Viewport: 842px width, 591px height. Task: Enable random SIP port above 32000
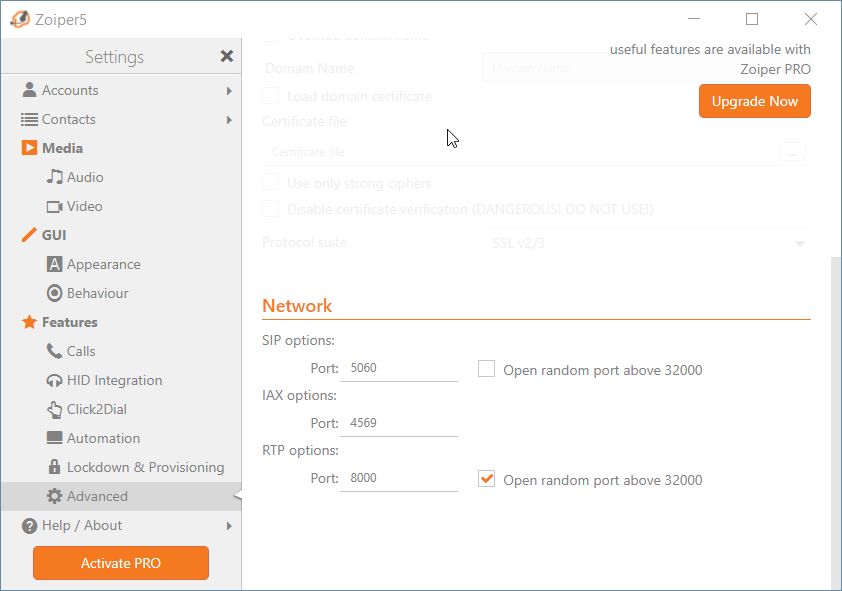tap(487, 369)
